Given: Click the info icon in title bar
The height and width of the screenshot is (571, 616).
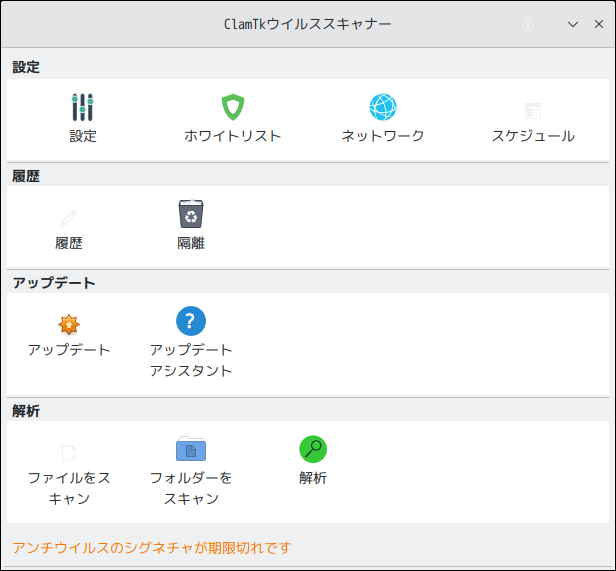Looking at the screenshot, I should click(x=528, y=24).
